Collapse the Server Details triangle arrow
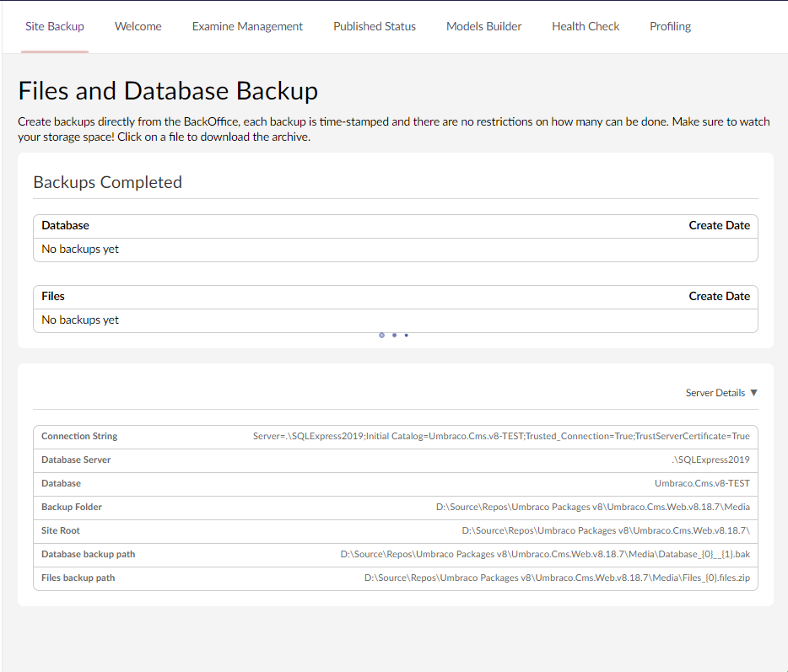The height and width of the screenshot is (672, 788). pyautogui.click(x=753, y=393)
